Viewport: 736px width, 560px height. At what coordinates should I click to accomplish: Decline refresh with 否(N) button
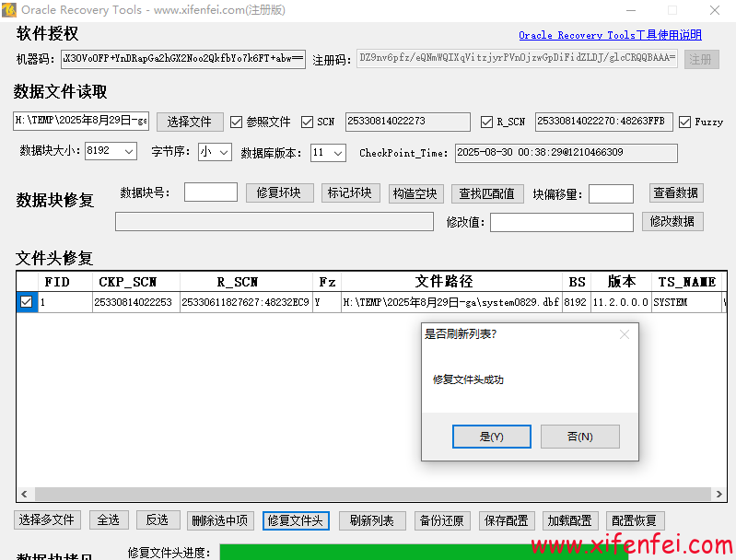pos(580,437)
